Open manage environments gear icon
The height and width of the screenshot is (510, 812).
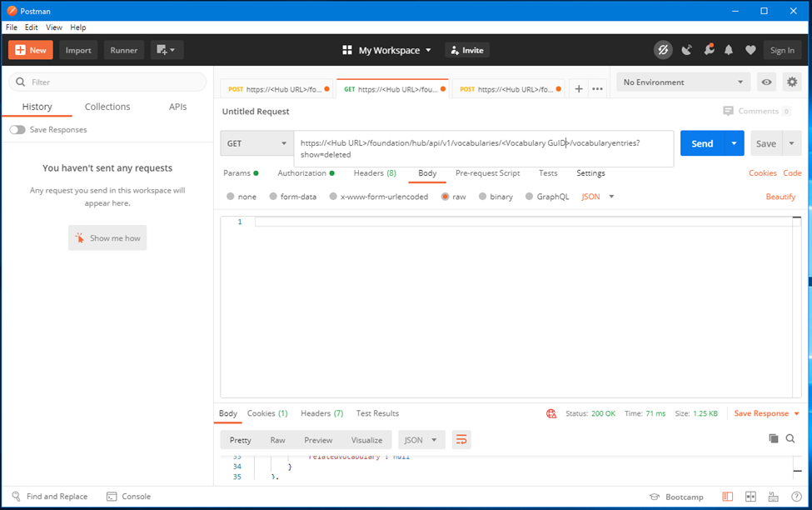point(791,82)
